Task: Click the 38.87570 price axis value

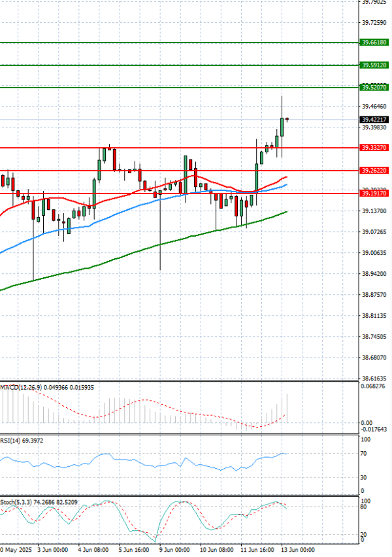Action: click(374, 295)
